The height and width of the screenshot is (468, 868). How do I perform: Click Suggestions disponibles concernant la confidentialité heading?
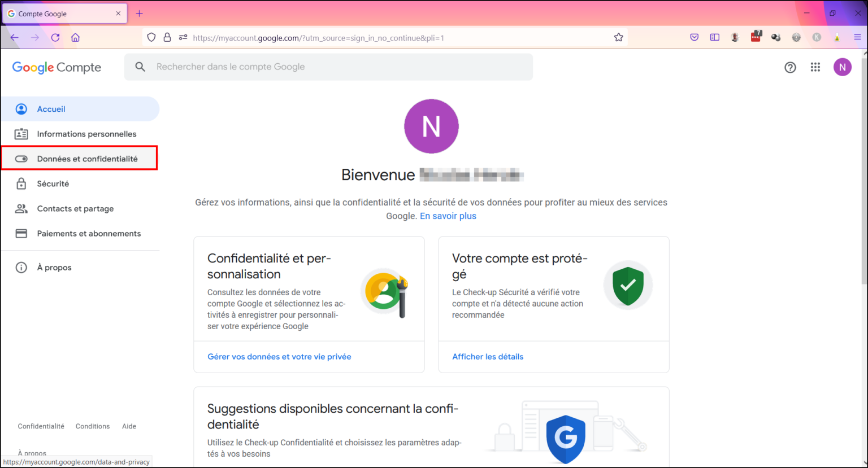point(333,416)
